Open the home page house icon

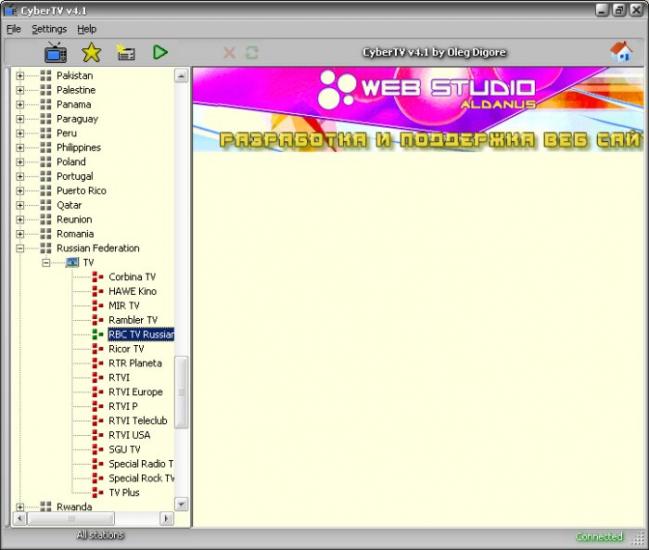point(621,52)
